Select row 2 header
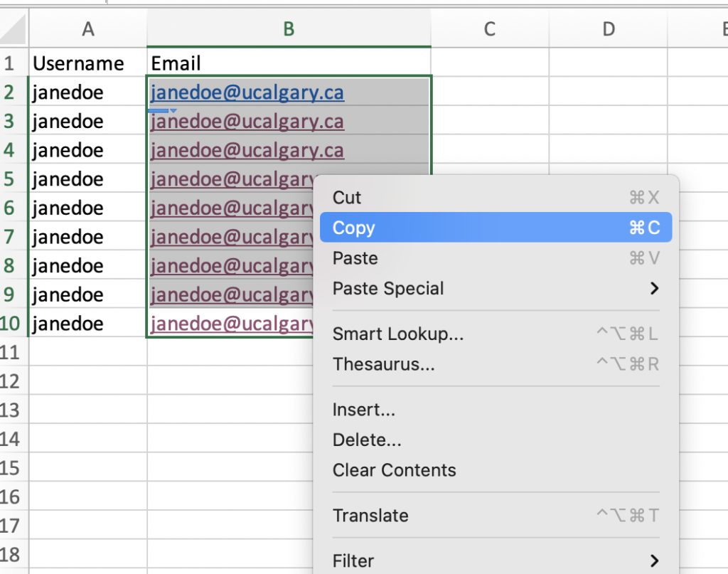This screenshot has width=728, height=574. coord(14,92)
